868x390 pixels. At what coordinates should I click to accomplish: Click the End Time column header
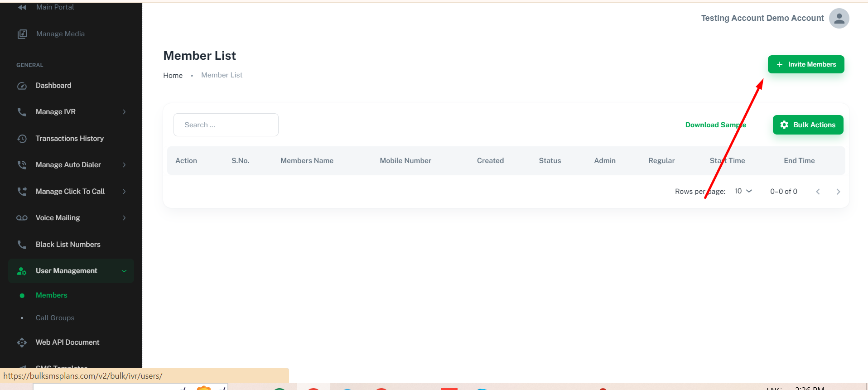[799, 161]
